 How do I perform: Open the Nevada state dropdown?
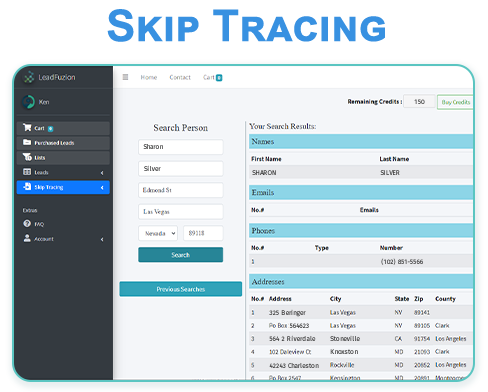tap(158, 233)
